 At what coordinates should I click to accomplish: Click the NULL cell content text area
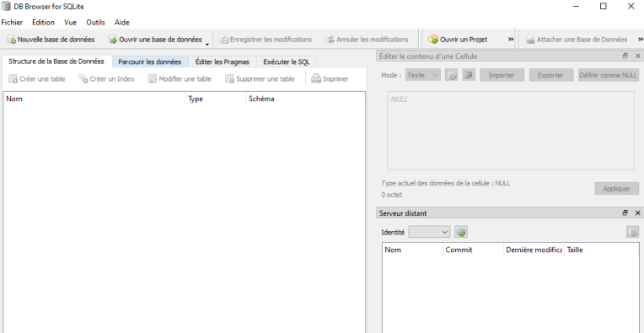coord(511,130)
